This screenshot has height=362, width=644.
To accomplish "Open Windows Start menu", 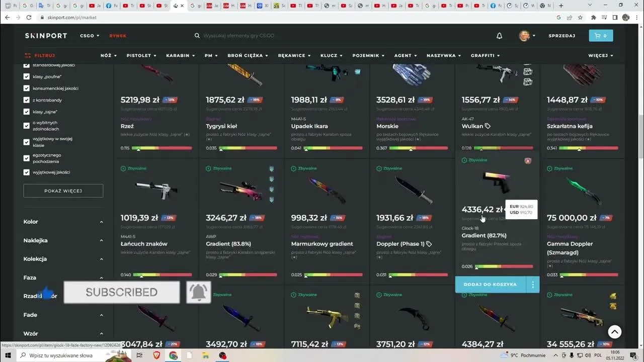I will [x=8, y=355].
